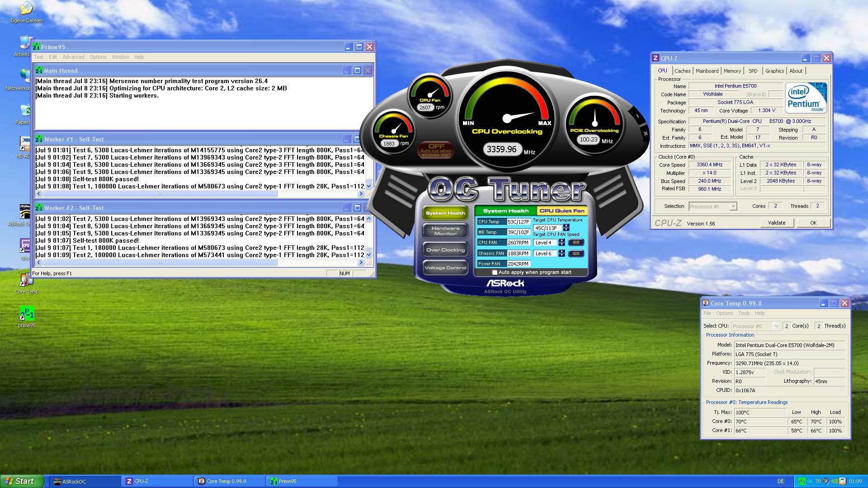This screenshot has height=488, width=868.
Task: Increase Target CPU Temperature with up arrow
Action: [566, 226]
